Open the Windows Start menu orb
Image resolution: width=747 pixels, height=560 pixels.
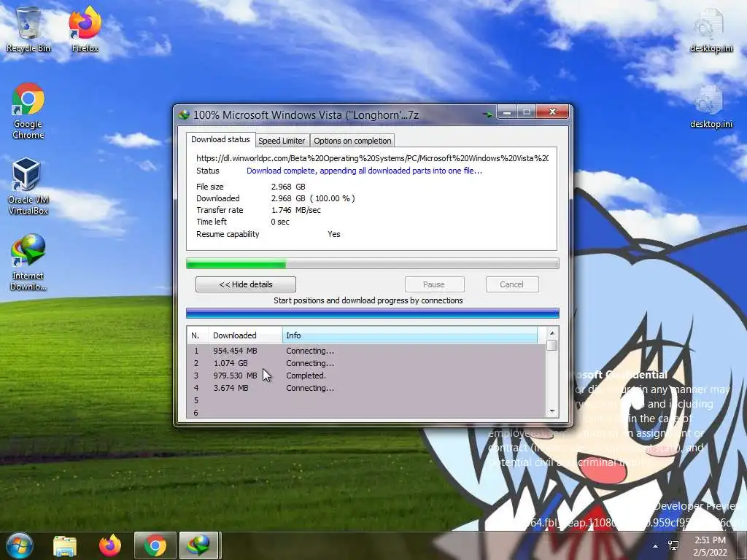pos(20,545)
